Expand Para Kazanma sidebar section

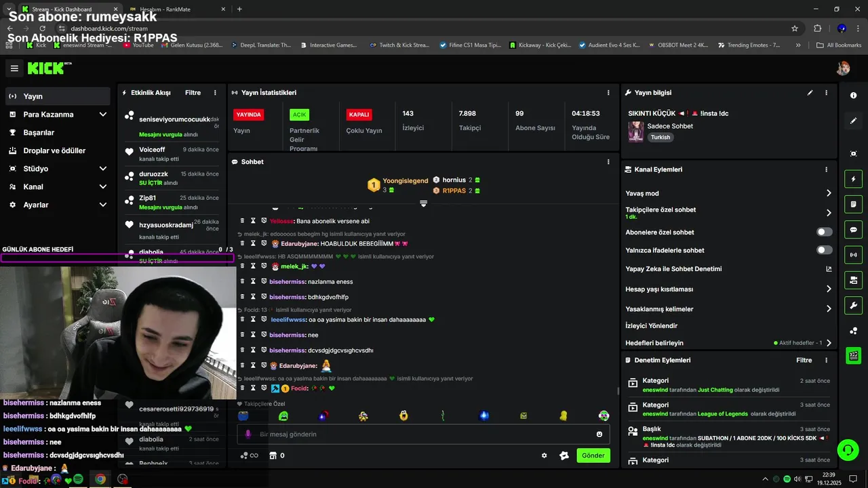click(x=103, y=115)
